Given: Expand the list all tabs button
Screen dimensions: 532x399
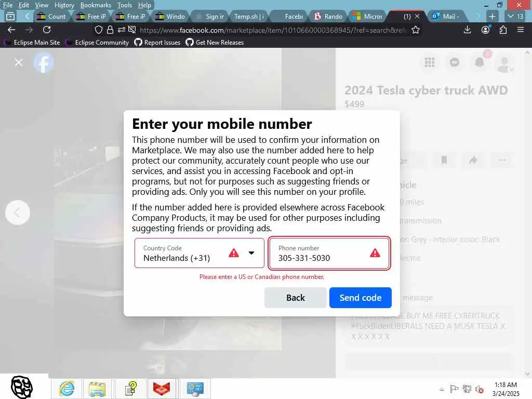Looking at the screenshot, I should point(515,16).
